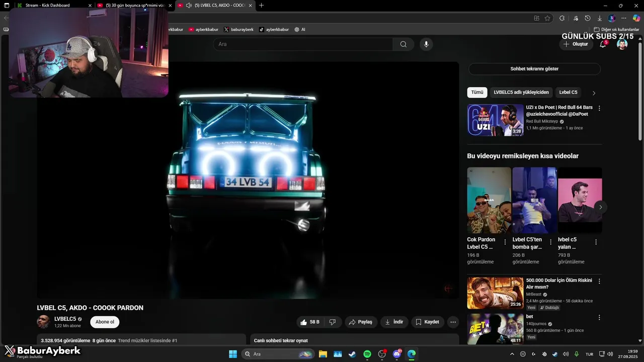Close the LVBEL C5, AKDO browser tab
The image size is (644, 362).
[x=250, y=6]
